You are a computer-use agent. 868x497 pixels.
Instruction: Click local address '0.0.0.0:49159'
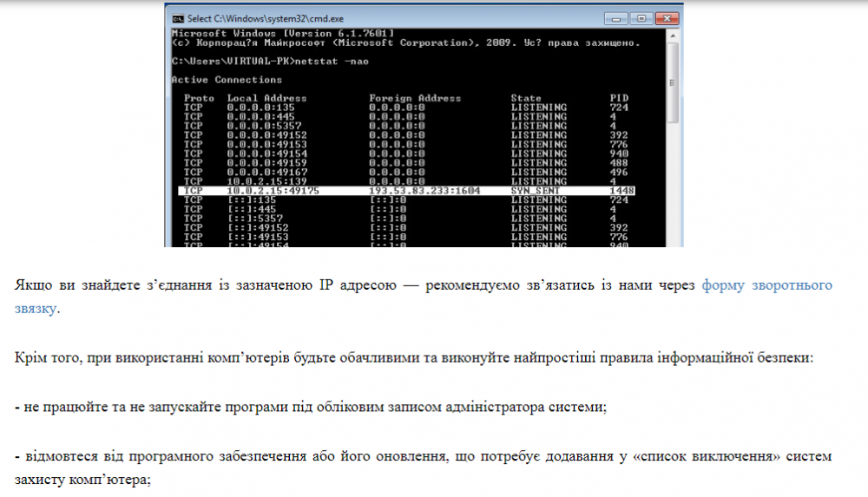[266, 163]
